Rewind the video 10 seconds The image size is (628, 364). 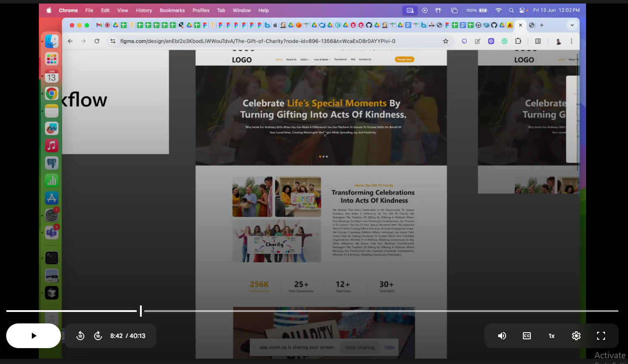tap(80, 336)
